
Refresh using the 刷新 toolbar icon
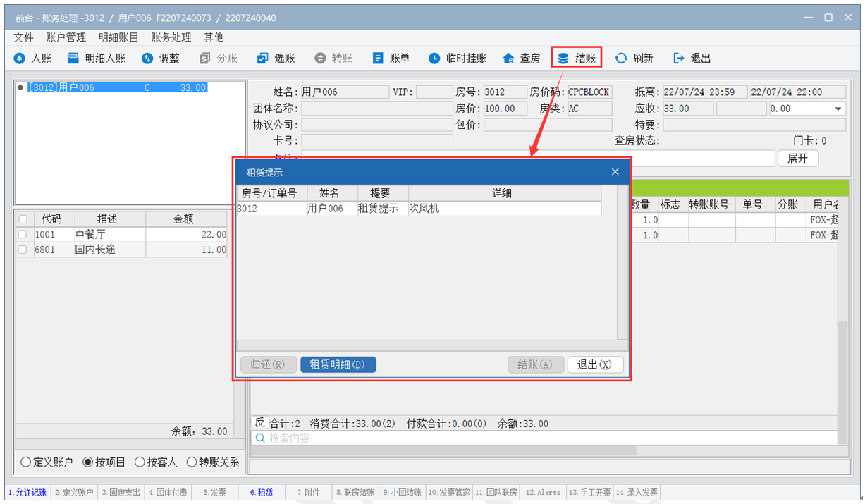pos(621,59)
